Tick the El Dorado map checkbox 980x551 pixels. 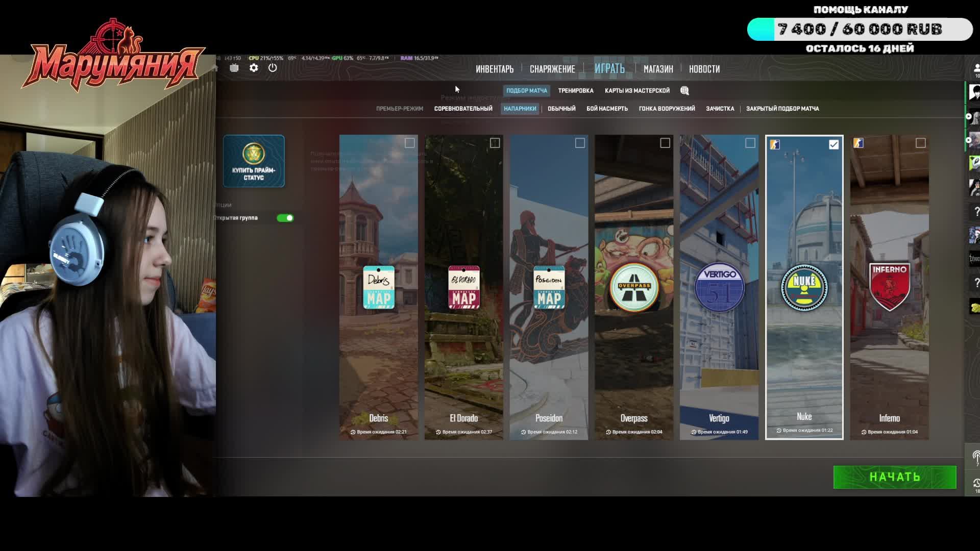495,143
